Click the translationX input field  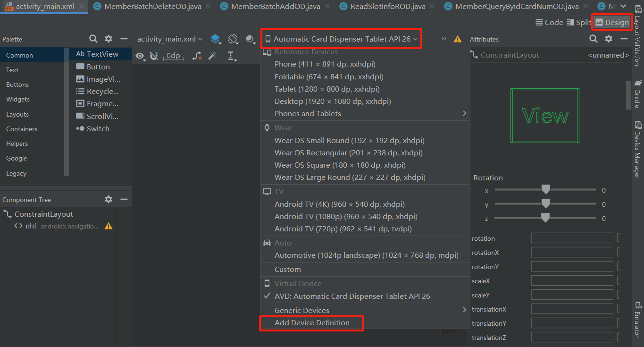pos(572,309)
